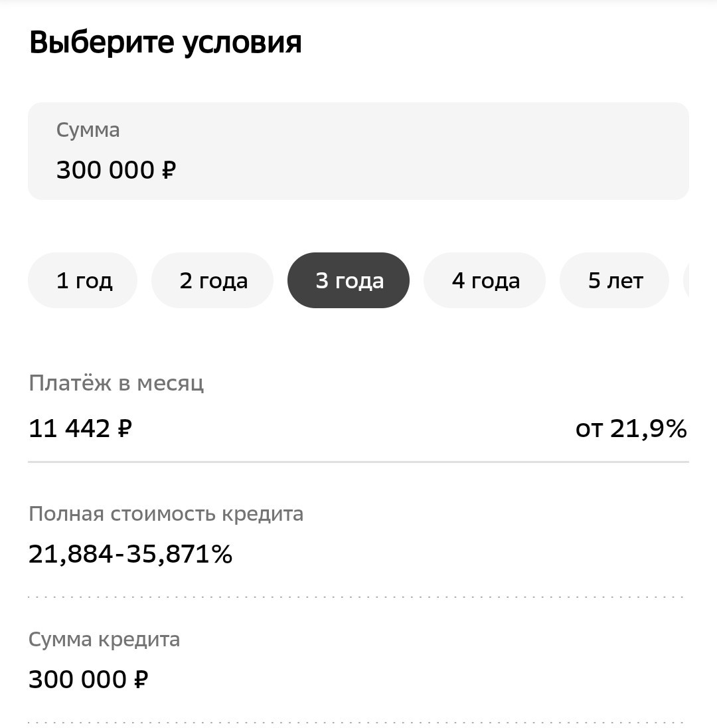Tap the ruble sign beside 11 442
The width and height of the screenshot is (717, 728).
(125, 428)
